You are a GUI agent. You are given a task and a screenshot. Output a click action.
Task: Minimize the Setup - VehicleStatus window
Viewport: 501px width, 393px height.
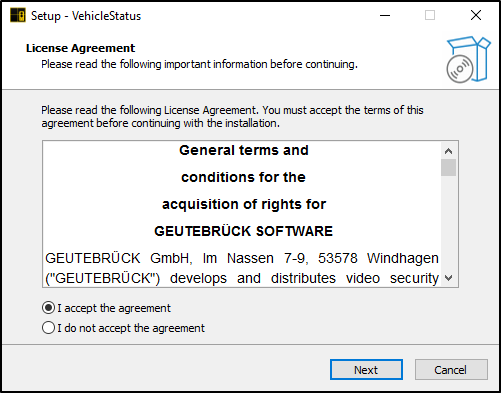pyautogui.click(x=385, y=15)
